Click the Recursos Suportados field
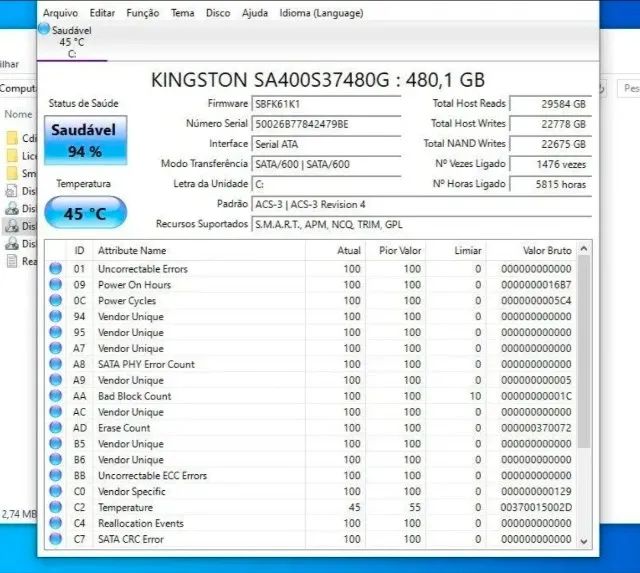Screen dimensions: 640x573 pyautogui.click(x=422, y=224)
